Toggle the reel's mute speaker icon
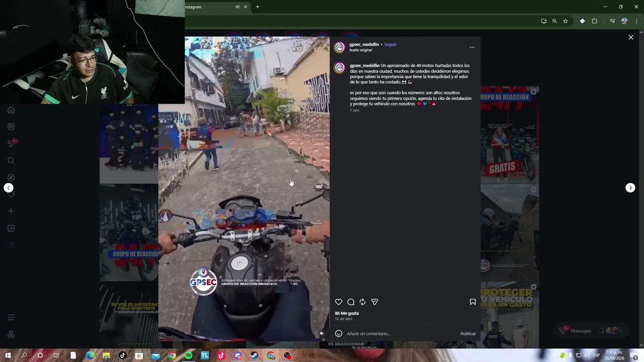 pos(322,333)
